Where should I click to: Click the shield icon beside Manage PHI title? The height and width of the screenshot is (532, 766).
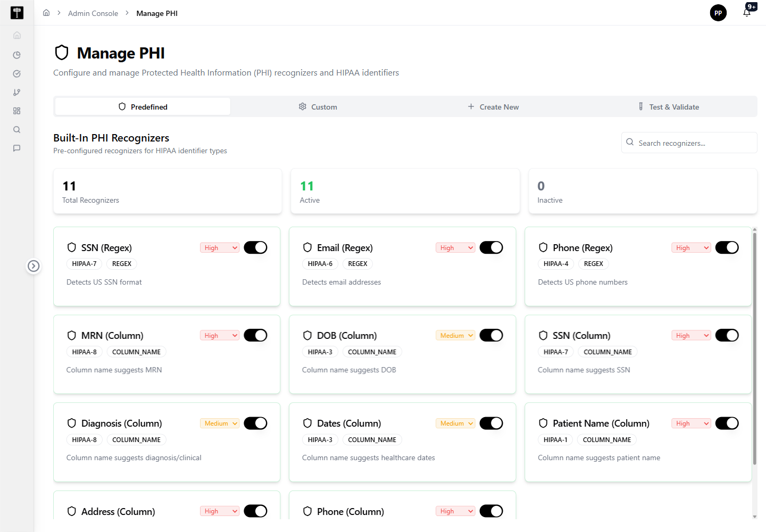(62, 53)
